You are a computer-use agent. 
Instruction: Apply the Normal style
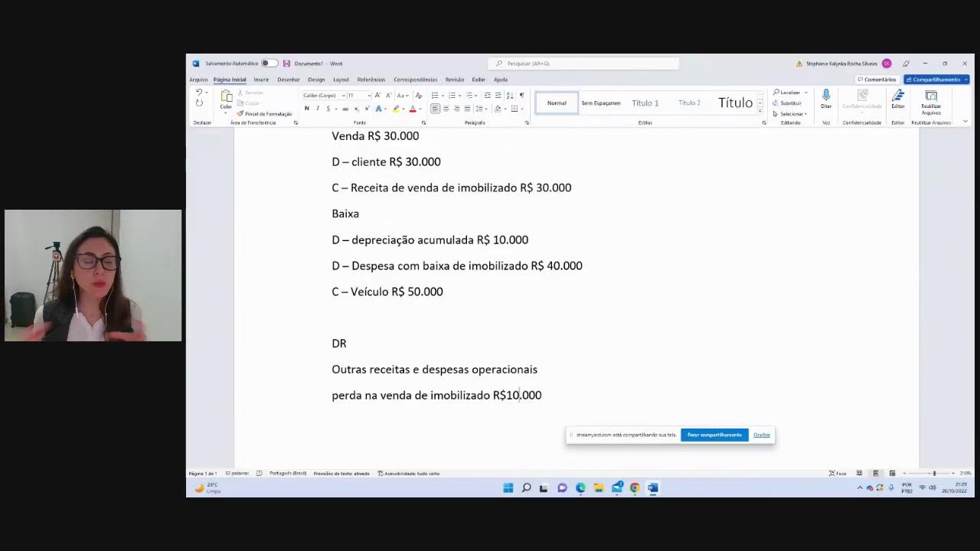557,103
